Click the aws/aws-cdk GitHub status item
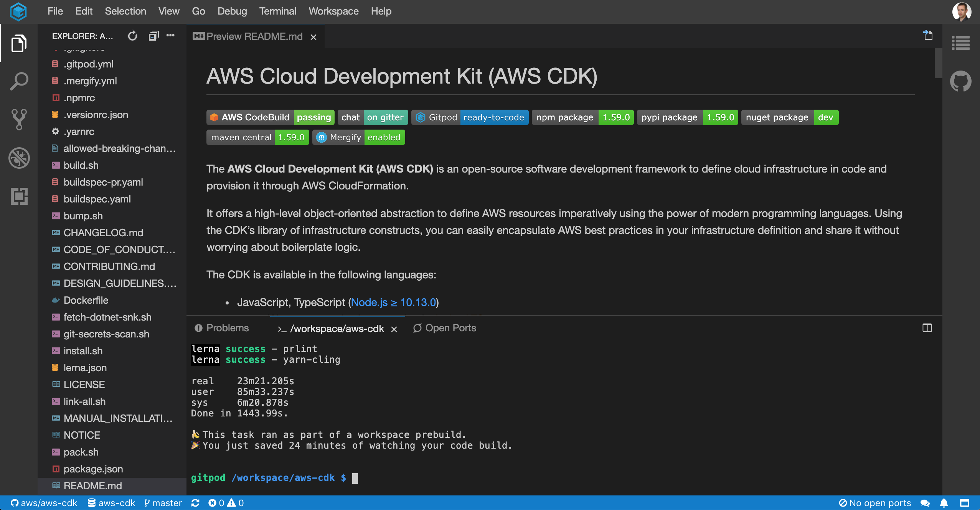This screenshot has width=980, height=510. [x=44, y=503]
